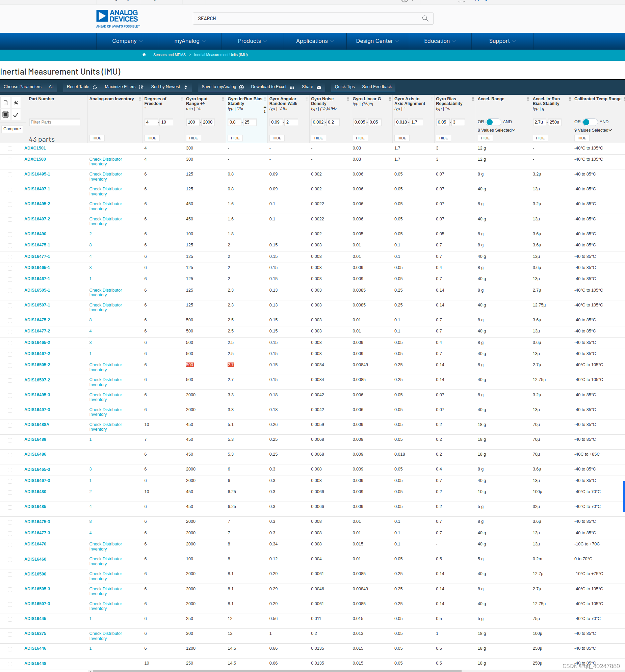This screenshot has width=625, height=672.
Task: Click the Analog Devices logo
Action: point(118,19)
